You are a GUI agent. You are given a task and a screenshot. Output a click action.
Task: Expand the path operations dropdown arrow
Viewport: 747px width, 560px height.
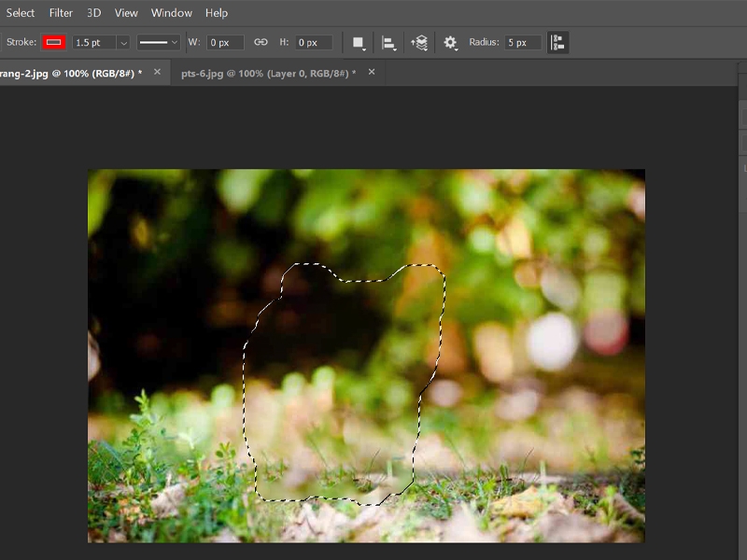(362, 47)
